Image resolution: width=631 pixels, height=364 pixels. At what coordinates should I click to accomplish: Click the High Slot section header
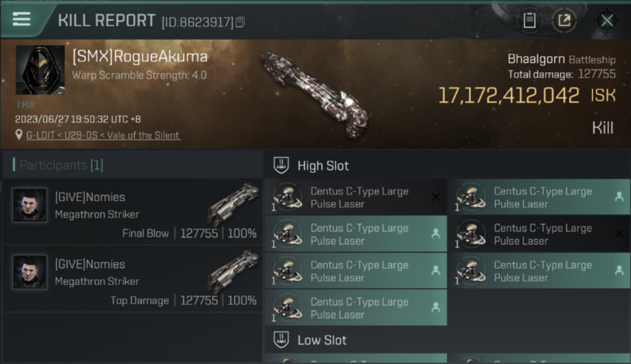323,165
